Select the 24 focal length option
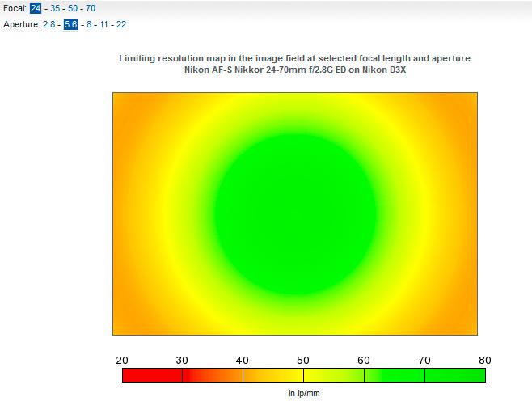 36,8
